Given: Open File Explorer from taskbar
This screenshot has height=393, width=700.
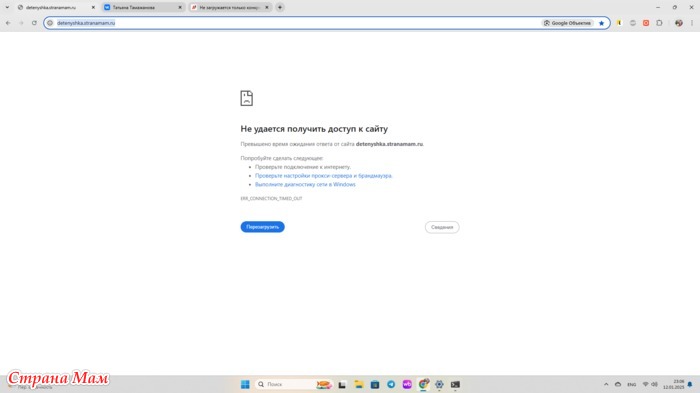Looking at the screenshot, I should (358, 385).
